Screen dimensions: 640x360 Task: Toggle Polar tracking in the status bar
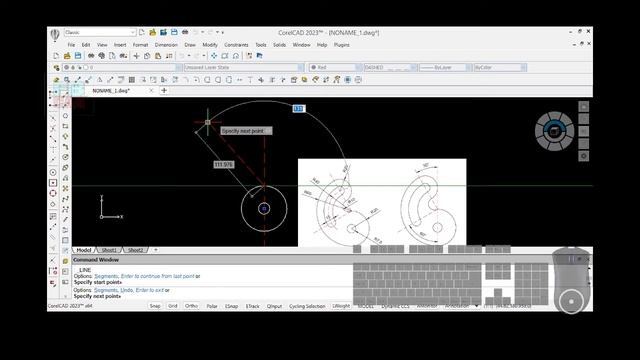pyautogui.click(x=212, y=306)
